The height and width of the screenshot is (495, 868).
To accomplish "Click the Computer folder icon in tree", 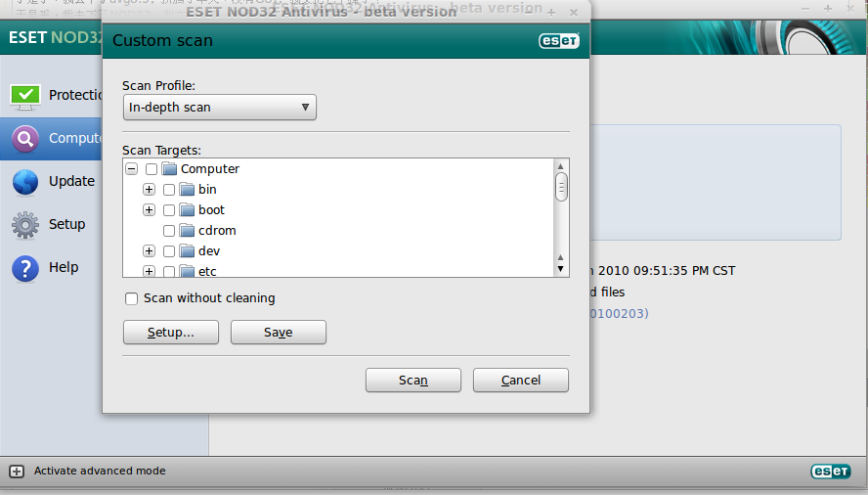I will (x=169, y=168).
